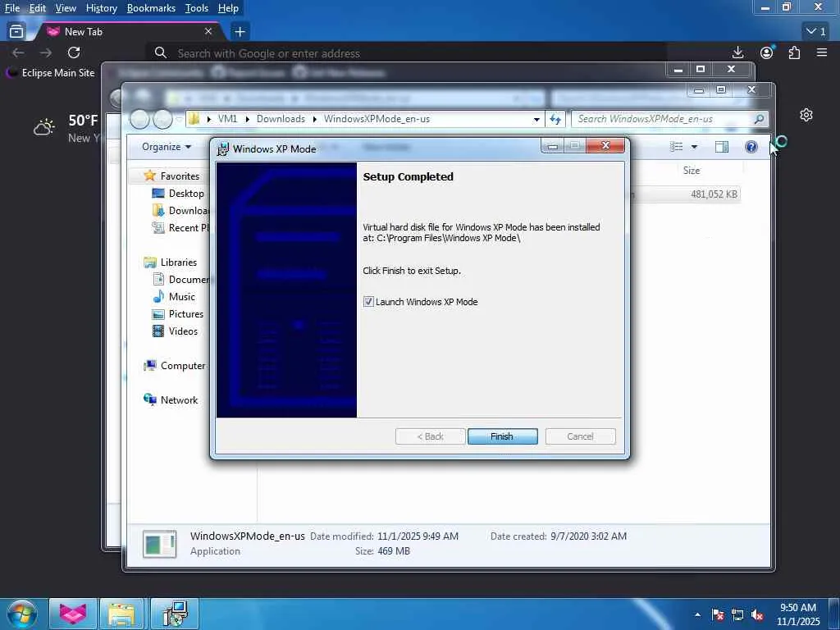Open new tab page settings gear
The image size is (840, 630).
pyautogui.click(x=806, y=115)
